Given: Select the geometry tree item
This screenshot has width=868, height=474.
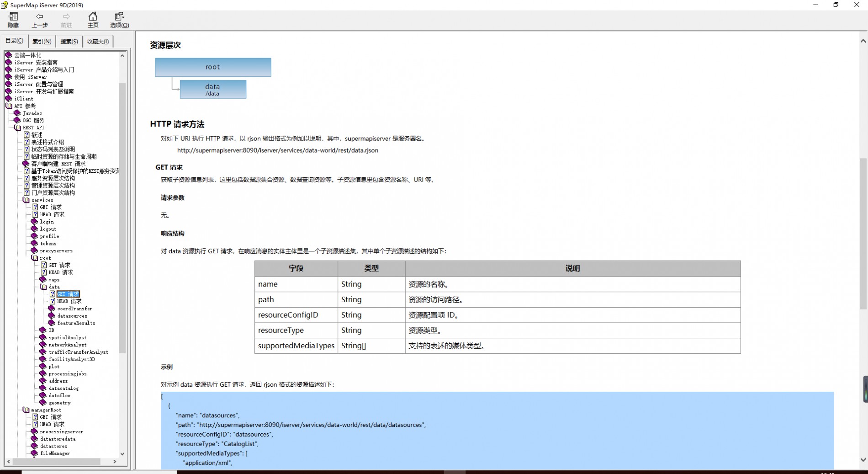Looking at the screenshot, I should pyautogui.click(x=59, y=403).
